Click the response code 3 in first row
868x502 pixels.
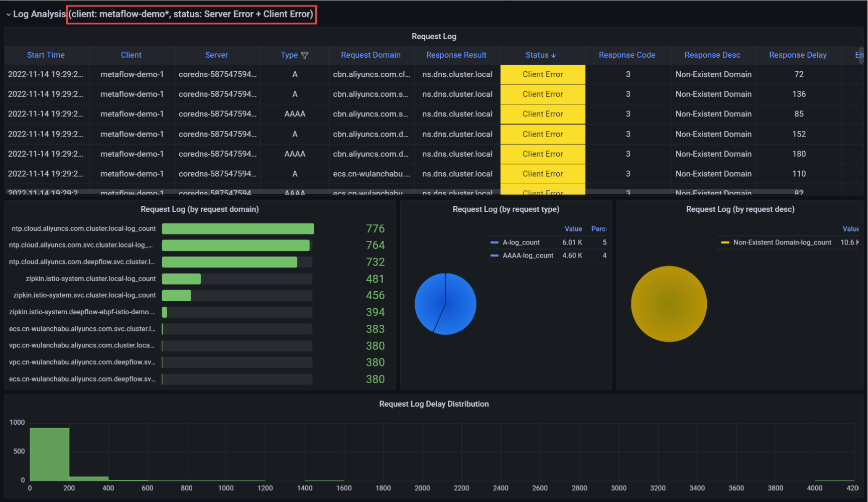tap(628, 74)
